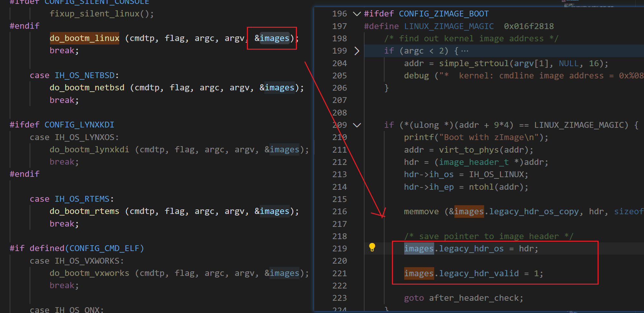Click the debug call on line 205

click(416, 76)
